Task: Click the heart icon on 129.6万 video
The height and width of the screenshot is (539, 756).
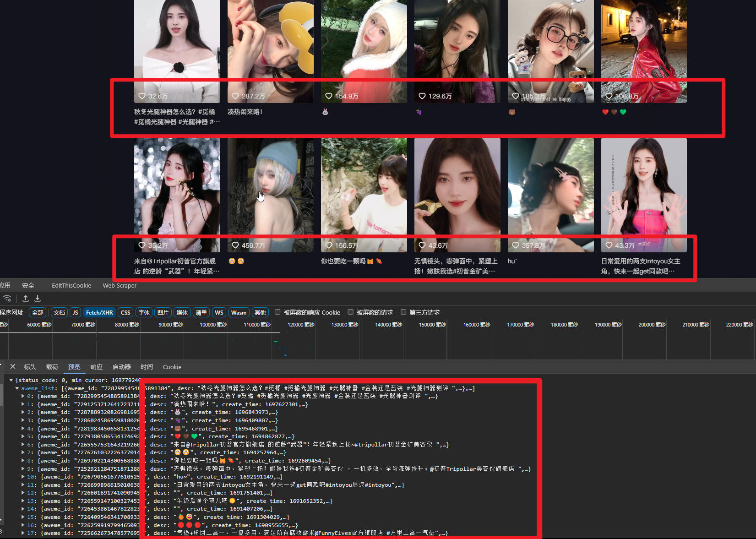Action: [422, 96]
